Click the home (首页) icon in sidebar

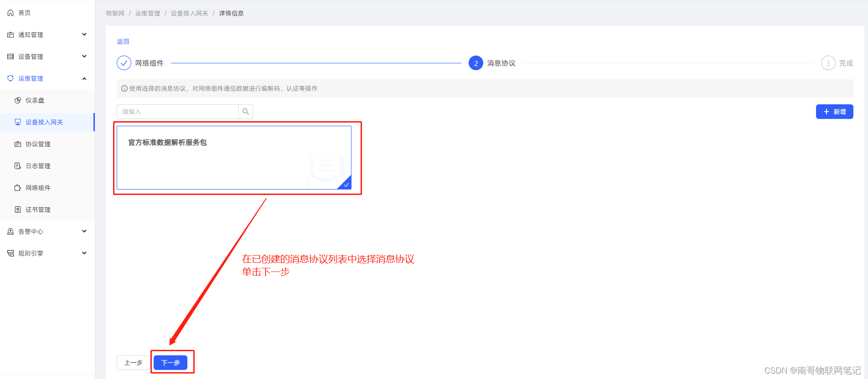click(10, 13)
